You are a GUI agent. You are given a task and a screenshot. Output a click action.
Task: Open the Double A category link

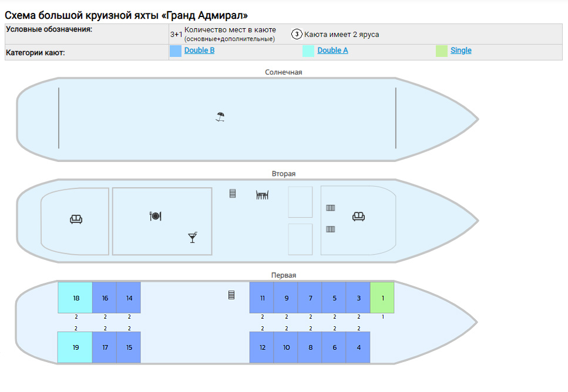coord(332,50)
